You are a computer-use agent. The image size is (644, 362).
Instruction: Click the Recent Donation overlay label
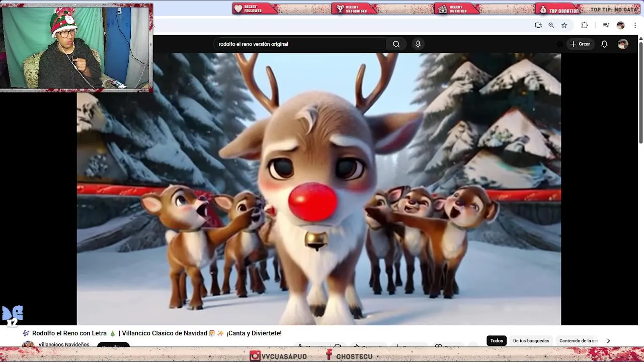[x=458, y=9]
